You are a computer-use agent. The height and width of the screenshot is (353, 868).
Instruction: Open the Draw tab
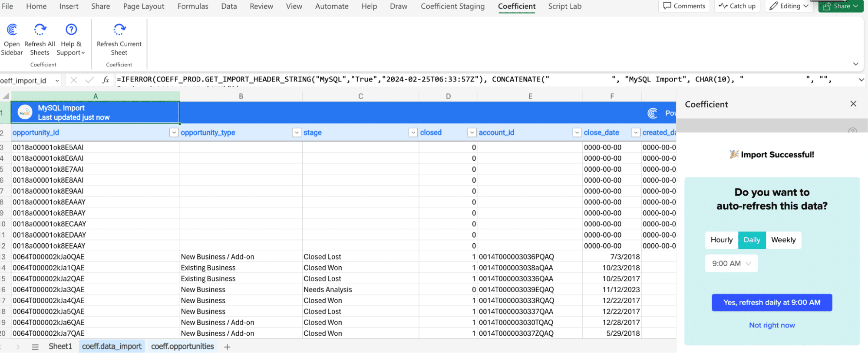click(x=399, y=6)
